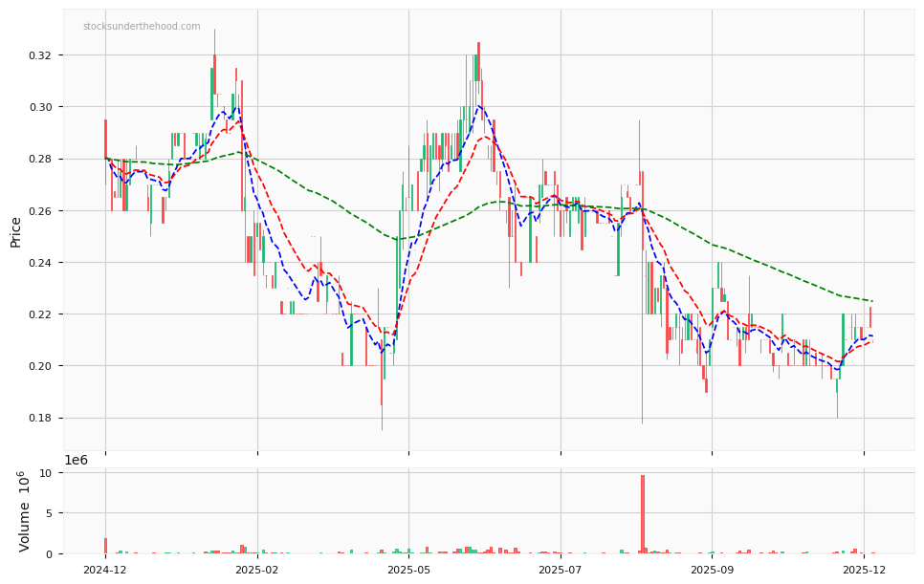
Task: Click the 0.32 price tick label
Action: click(x=42, y=57)
